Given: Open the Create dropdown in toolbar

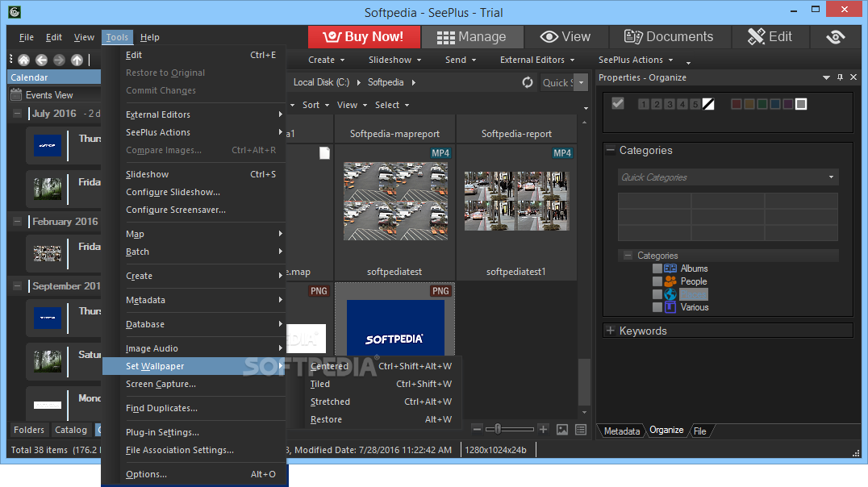Looking at the screenshot, I should click(x=327, y=60).
